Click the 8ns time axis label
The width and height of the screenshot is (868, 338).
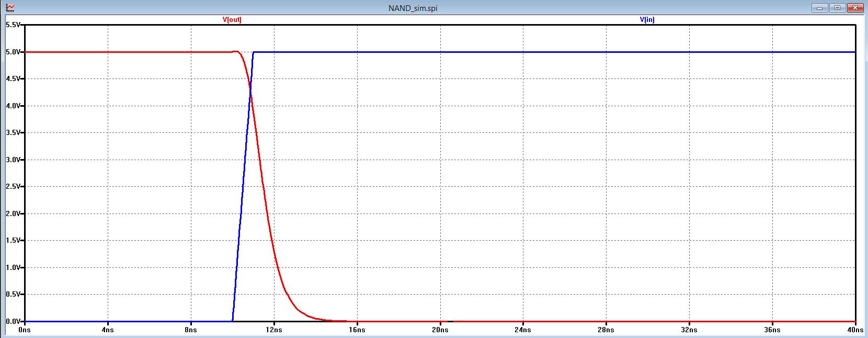point(191,330)
